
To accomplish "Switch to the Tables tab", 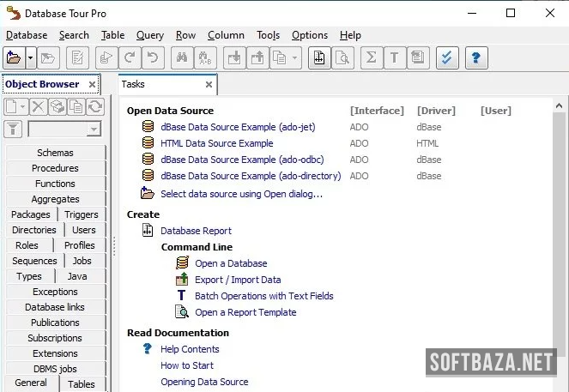I will tap(82, 384).
